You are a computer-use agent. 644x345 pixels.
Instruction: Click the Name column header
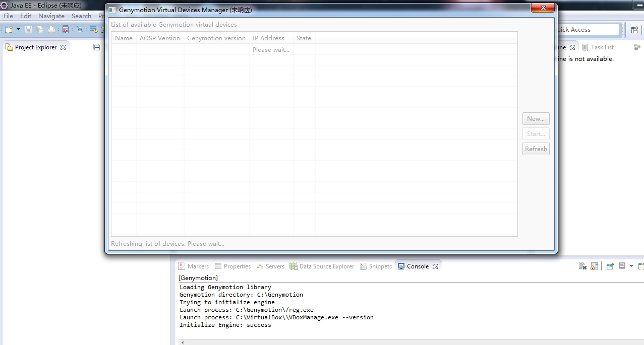point(124,38)
